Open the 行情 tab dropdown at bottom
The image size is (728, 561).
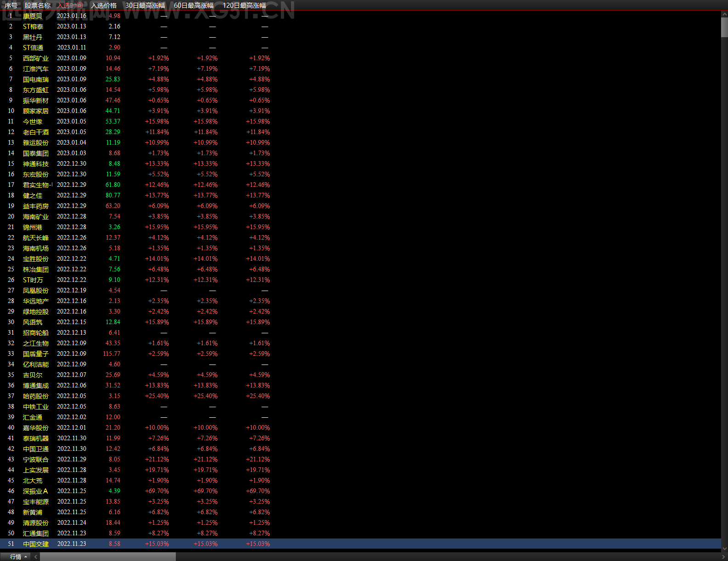point(18,556)
